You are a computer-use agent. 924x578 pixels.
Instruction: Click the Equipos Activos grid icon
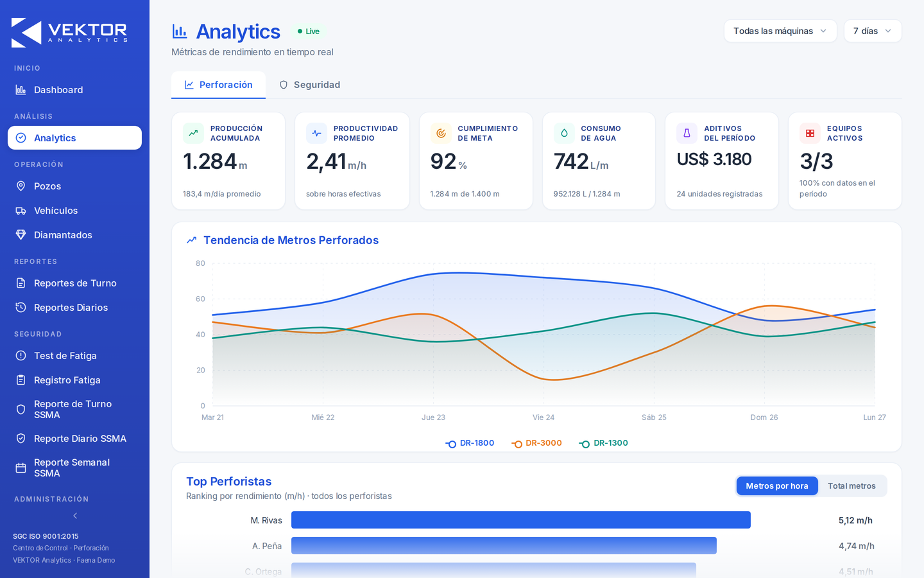(x=810, y=133)
